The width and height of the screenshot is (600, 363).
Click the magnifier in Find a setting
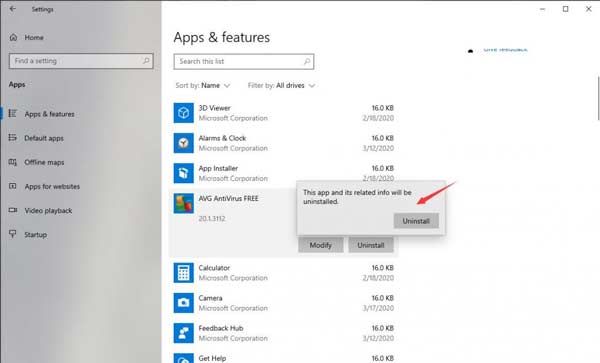coord(146,61)
